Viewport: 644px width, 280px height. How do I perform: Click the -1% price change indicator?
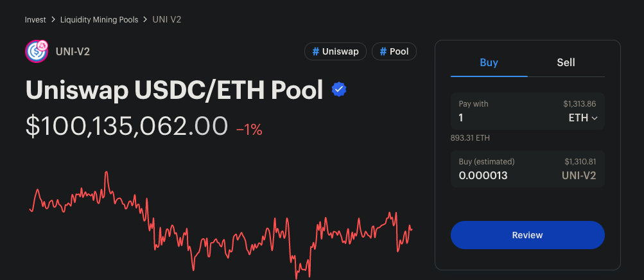[249, 129]
